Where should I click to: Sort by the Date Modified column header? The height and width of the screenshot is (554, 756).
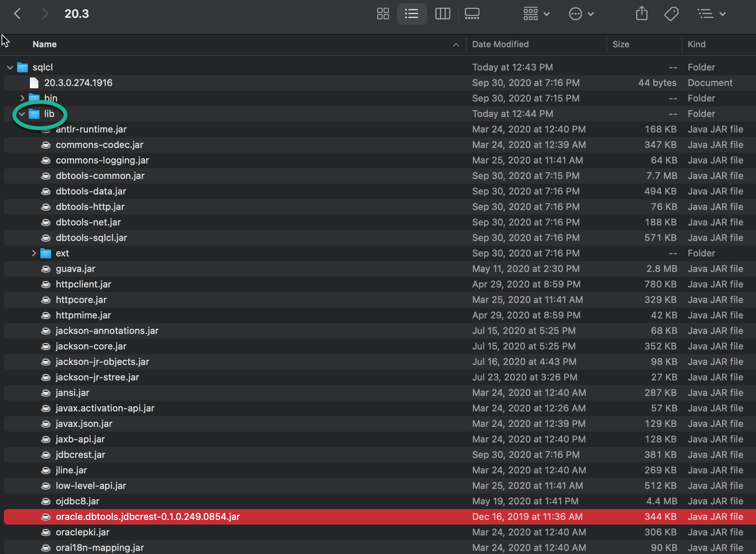500,44
